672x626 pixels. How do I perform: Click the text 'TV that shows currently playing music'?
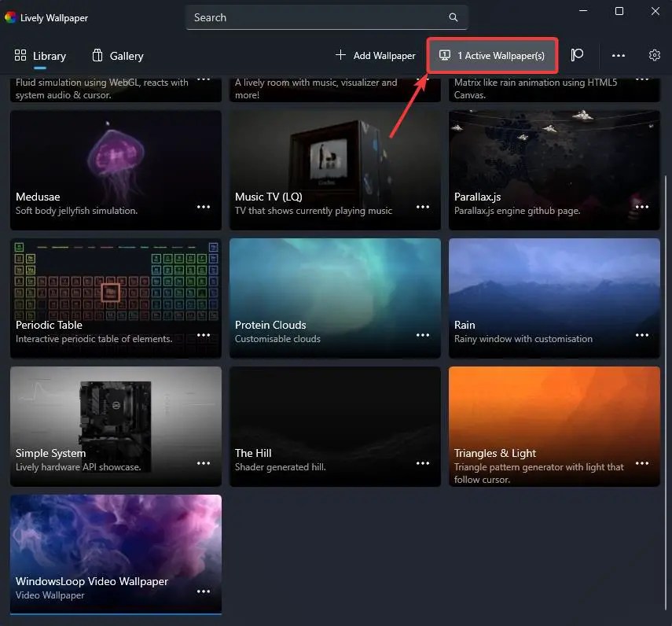[x=314, y=211]
